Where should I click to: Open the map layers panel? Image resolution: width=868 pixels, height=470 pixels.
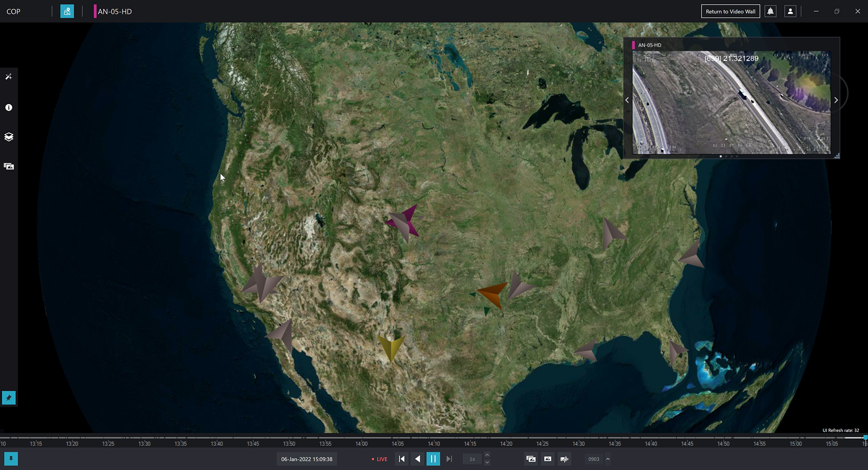tap(9, 137)
